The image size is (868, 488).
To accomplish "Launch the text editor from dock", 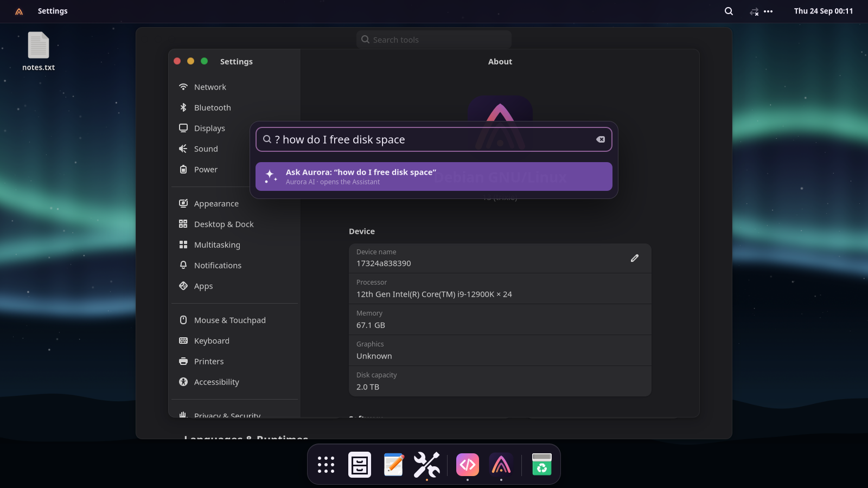I will click(x=393, y=465).
